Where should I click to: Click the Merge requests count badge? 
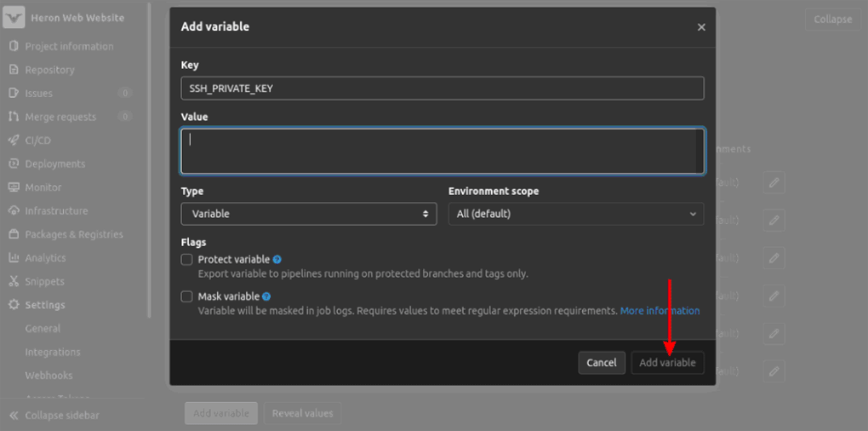point(125,117)
